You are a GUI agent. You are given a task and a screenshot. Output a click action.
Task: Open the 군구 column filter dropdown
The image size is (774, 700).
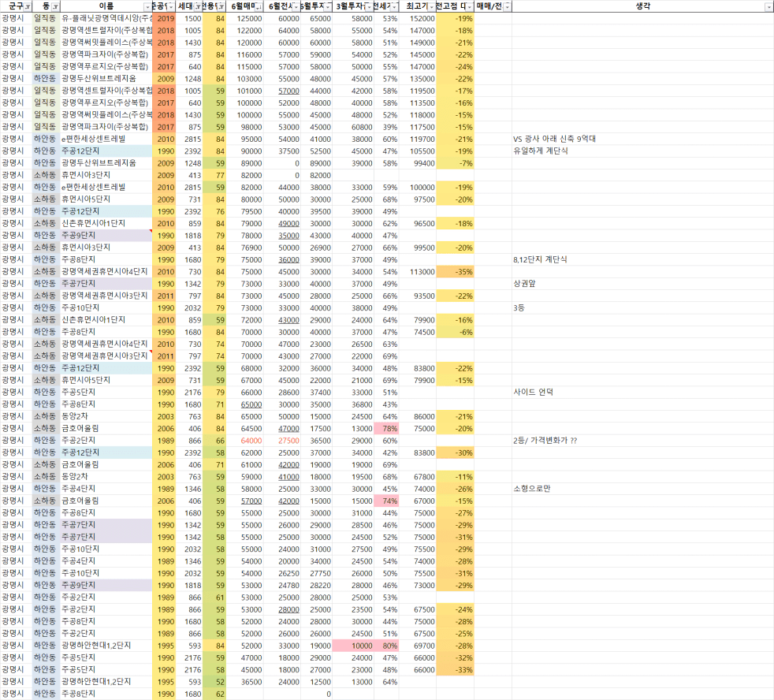(28, 7)
